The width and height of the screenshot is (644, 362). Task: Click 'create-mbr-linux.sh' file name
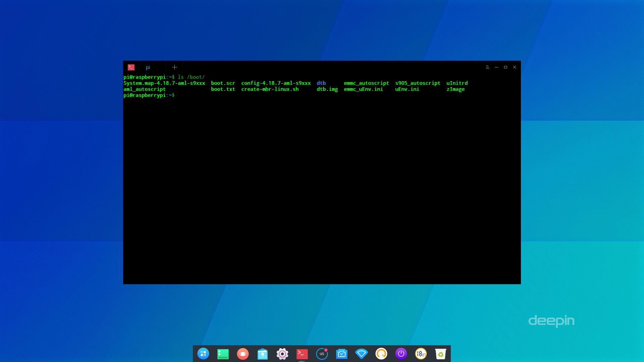pos(270,89)
